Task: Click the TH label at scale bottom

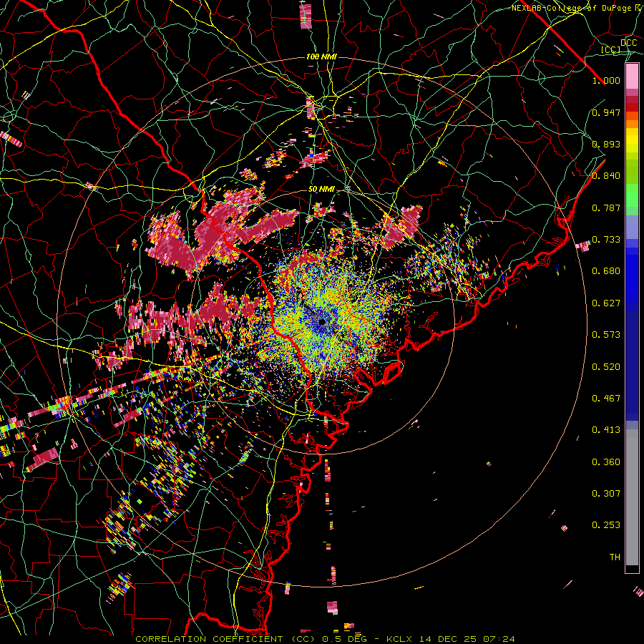Action: click(615, 557)
